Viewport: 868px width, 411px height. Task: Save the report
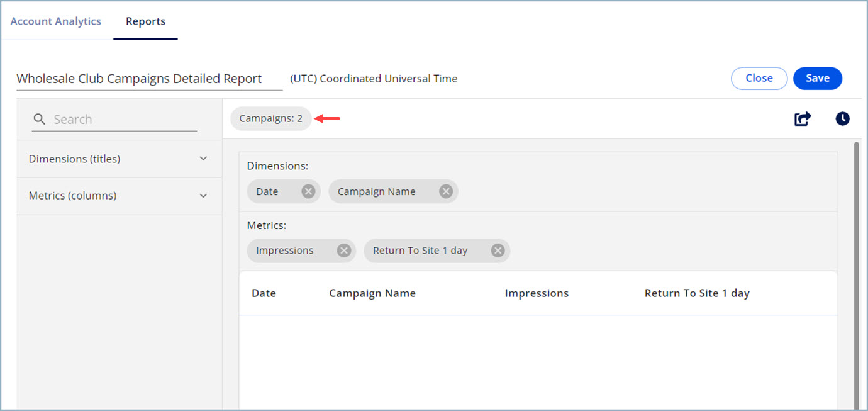click(818, 78)
